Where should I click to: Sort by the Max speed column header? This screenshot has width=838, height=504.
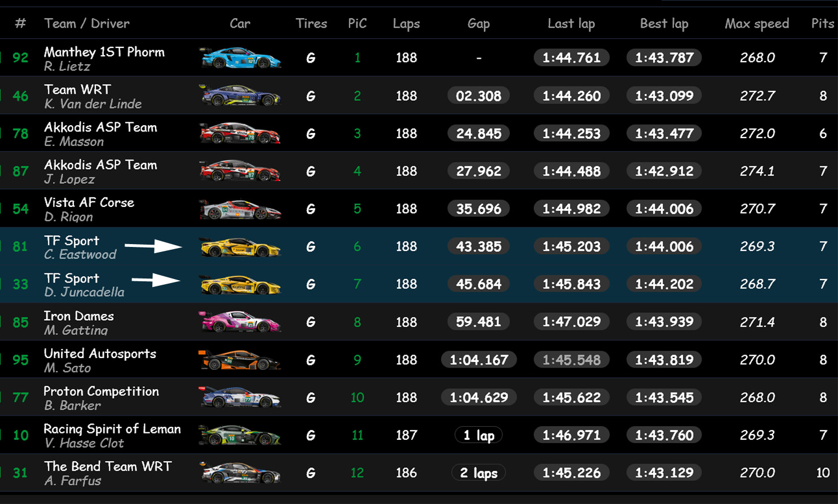click(757, 24)
